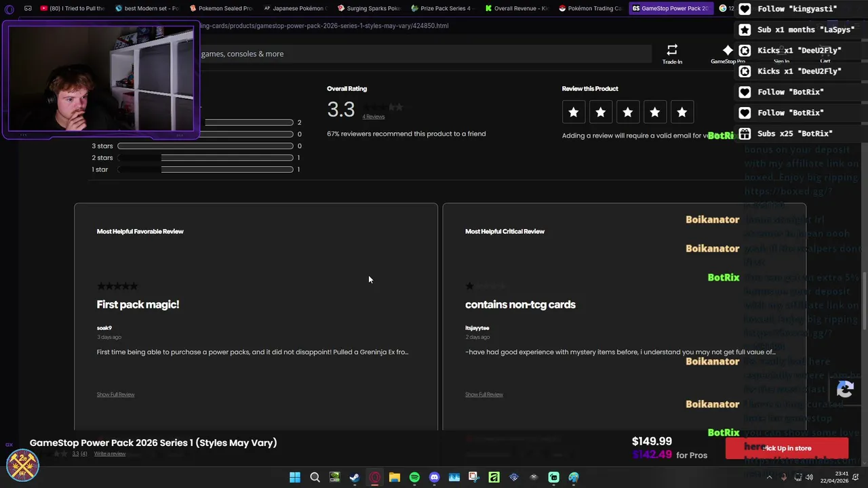Screen dimensions: 868x488
Task: Select the 'GameStop Power Pack' tab
Action: click(671, 8)
